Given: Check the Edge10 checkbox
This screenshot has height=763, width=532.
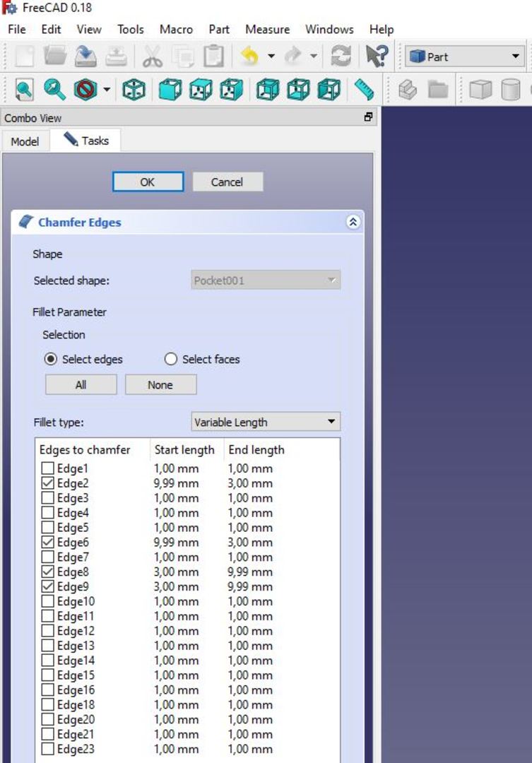Looking at the screenshot, I should pyautogui.click(x=48, y=601).
